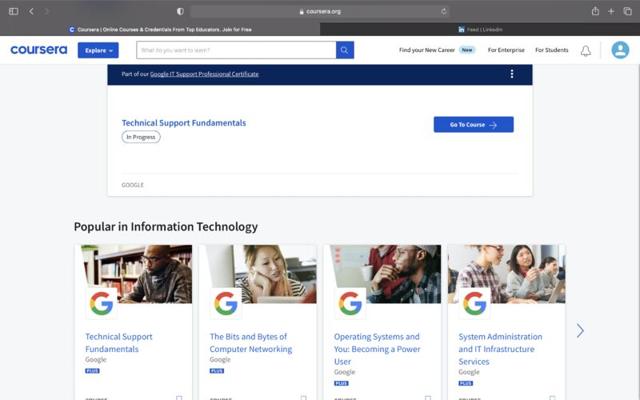
Task: Focus the 'What do you want to learn' search field
Action: 236,50
